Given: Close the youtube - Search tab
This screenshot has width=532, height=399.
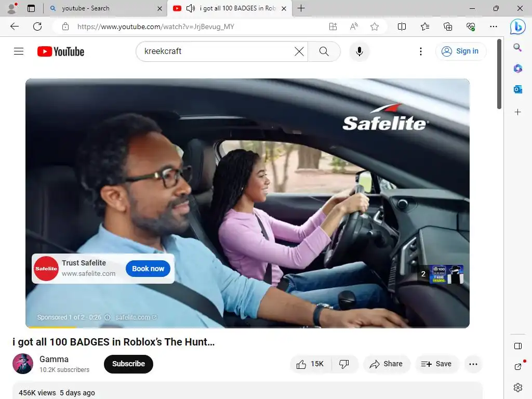Looking at the screenshot, I should click(x=159, y=8).
